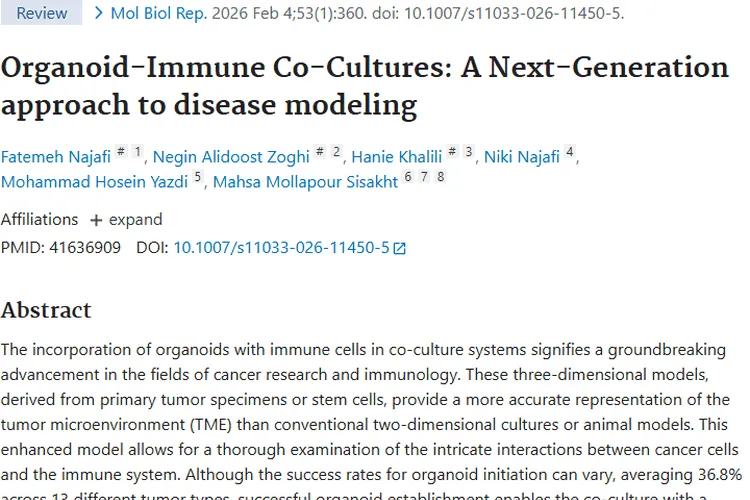Click affiliation superscript 8 after Mahsa Sisakht
The image size is (750, 500).
click(440, 178)
